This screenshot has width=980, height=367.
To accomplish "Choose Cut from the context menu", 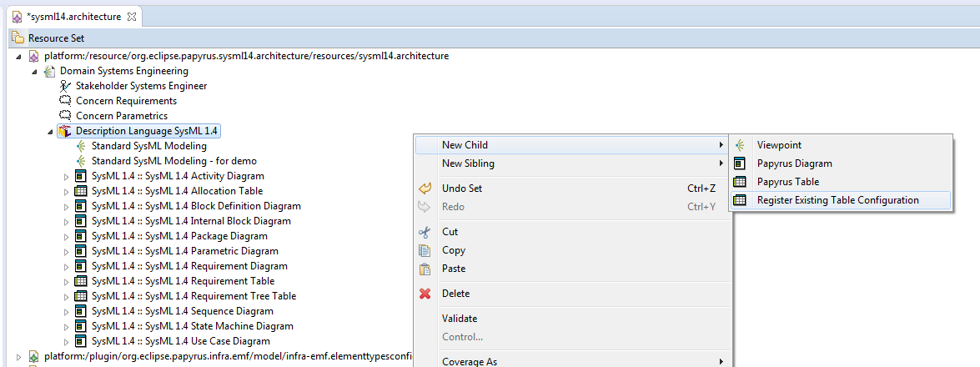I will 572,231.
